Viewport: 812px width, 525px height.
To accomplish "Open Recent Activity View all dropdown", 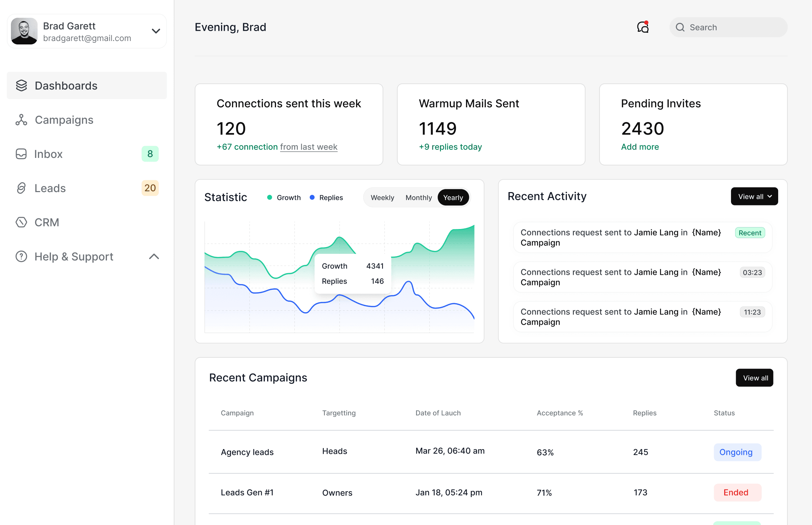I will tap(754, 197).
